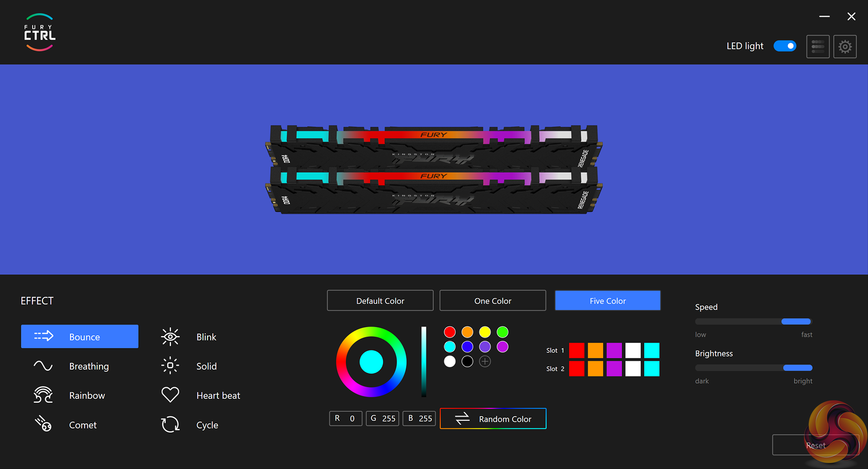
Task: Select Slot 1 white swatch
Action: click(x=633, y=351)
